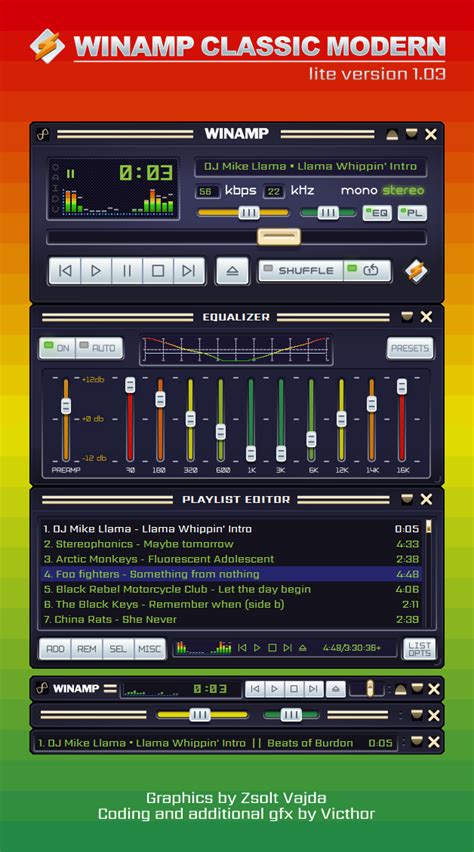Click the PREAMP slider handle
The width and height of the screenshot is (474, 852).
pos(66,405)
